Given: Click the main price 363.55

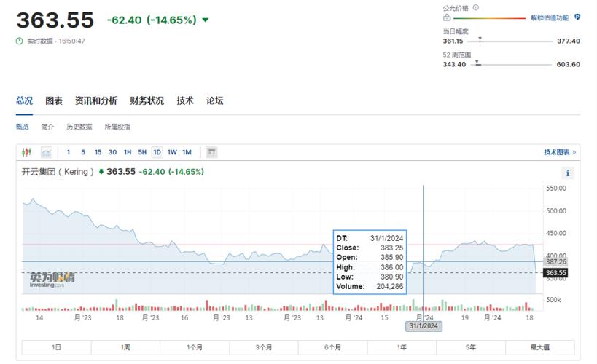Looking at the screenshot, I should [x=55, y=20].
